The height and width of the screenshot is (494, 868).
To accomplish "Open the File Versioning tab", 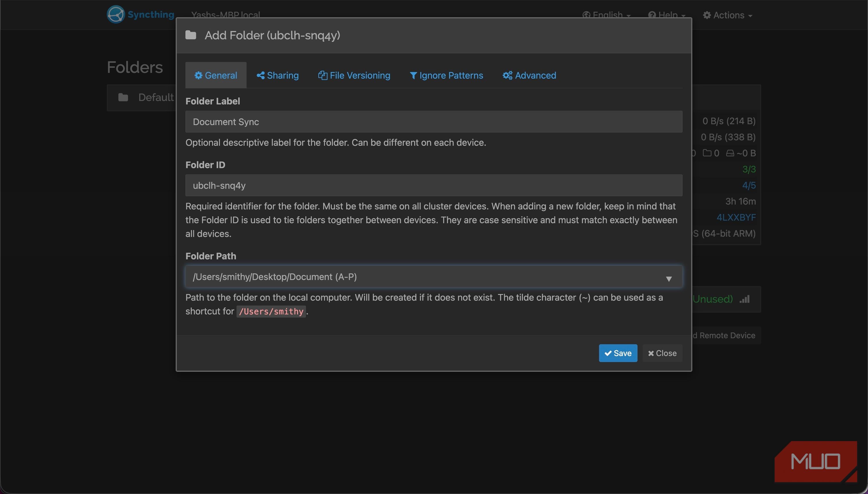I will pyautogui.click(x=354, y=75).
